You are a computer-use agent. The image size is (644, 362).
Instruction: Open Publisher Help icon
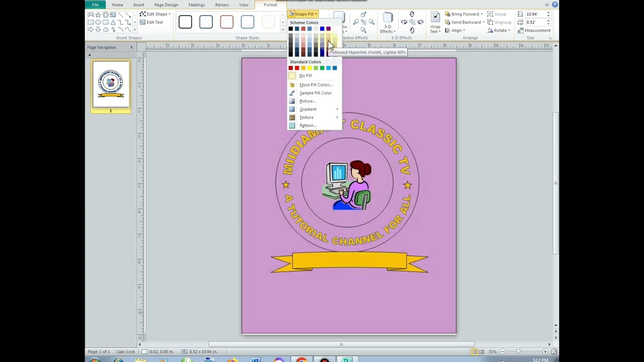[x=554, y=5]
